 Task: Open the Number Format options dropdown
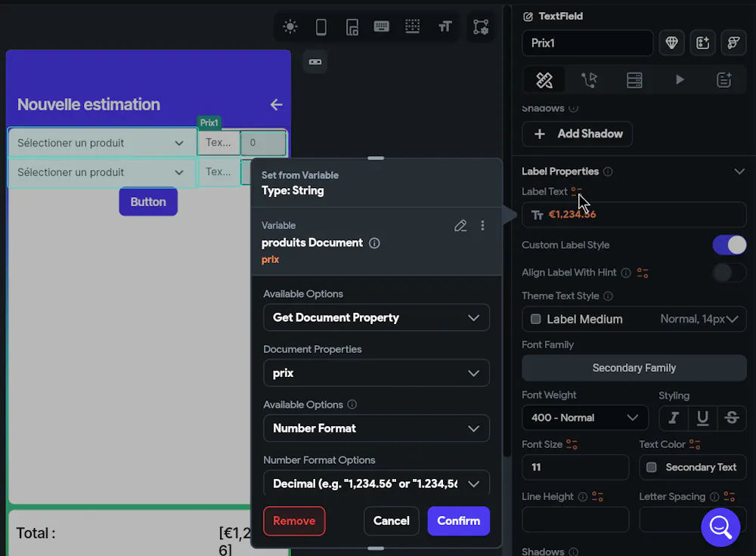376,428
